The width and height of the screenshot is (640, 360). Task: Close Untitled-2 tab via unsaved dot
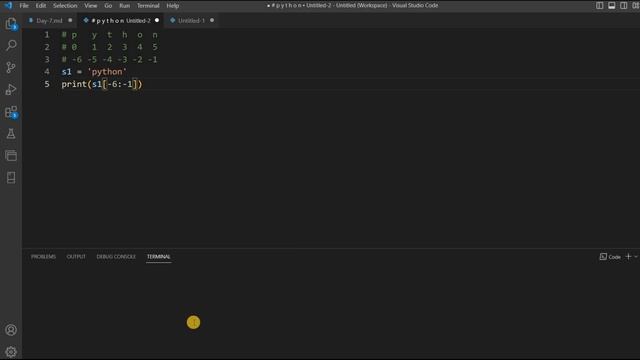[157, 20]
